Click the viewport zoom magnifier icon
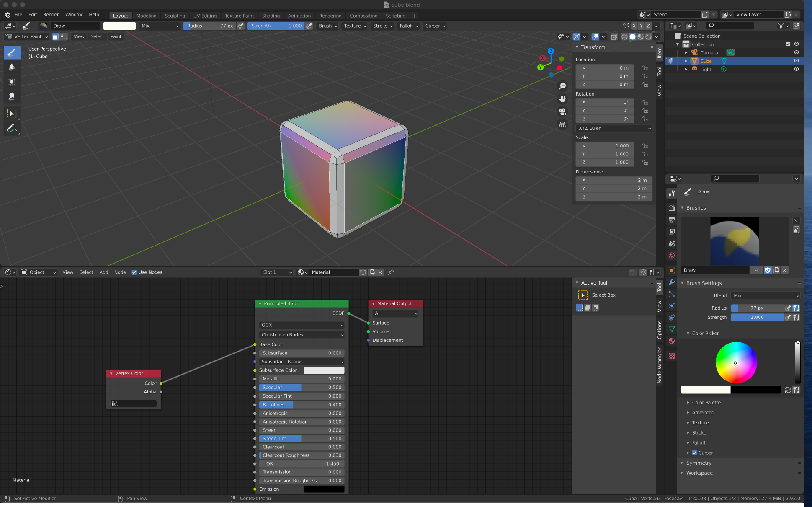812x507 pixels. [x=562, y=86]
